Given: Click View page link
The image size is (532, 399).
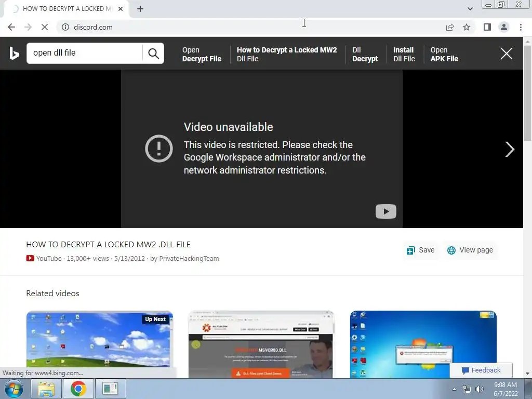Looking at the screenshot, I should point(470,250).
